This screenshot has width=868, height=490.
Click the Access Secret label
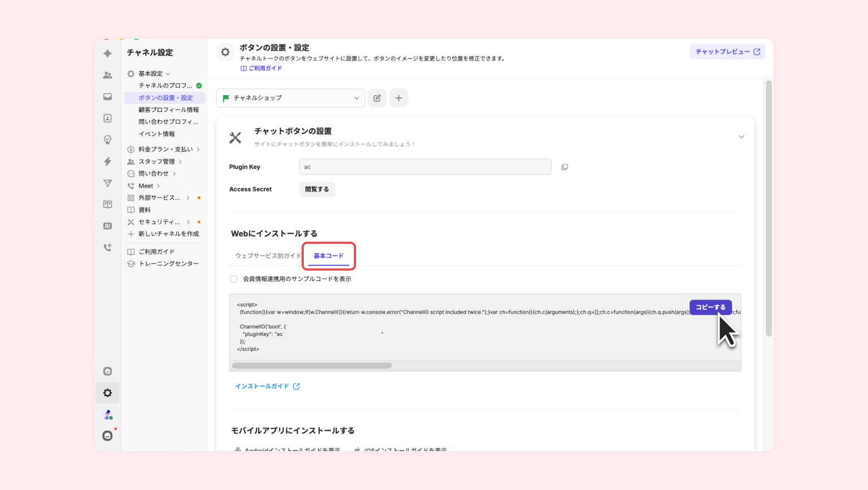pyautogui.click(x=250, y=189)
